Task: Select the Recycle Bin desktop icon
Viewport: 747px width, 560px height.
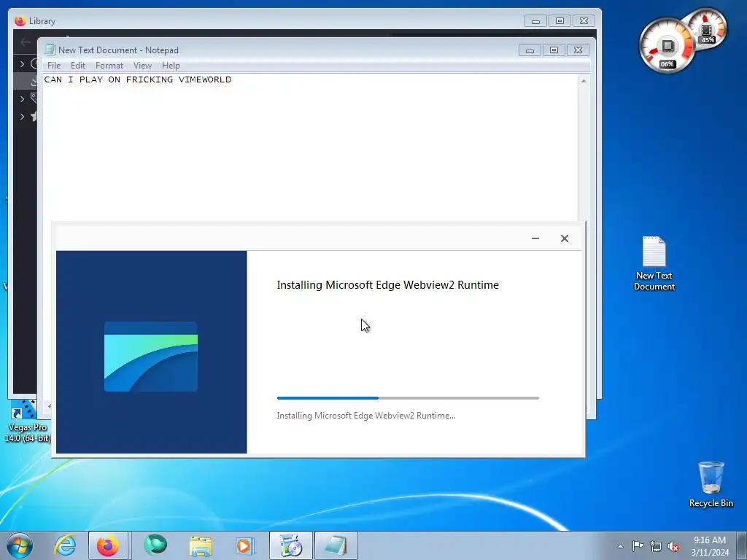Action: pos(711,484)
